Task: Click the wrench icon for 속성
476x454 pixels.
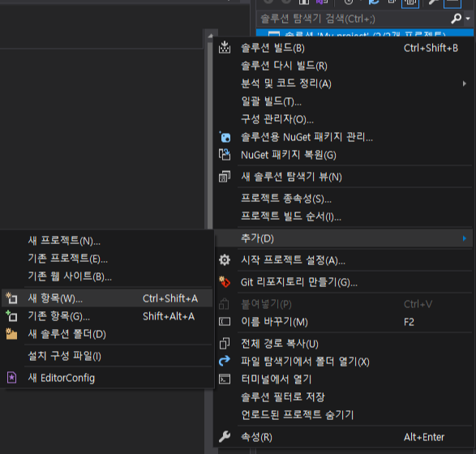Action: [x=225, y=437]
